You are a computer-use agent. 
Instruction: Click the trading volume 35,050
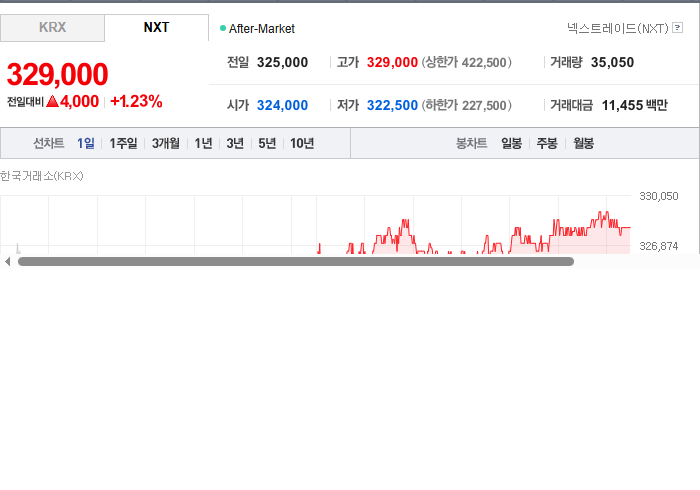(x=612, y=62)
